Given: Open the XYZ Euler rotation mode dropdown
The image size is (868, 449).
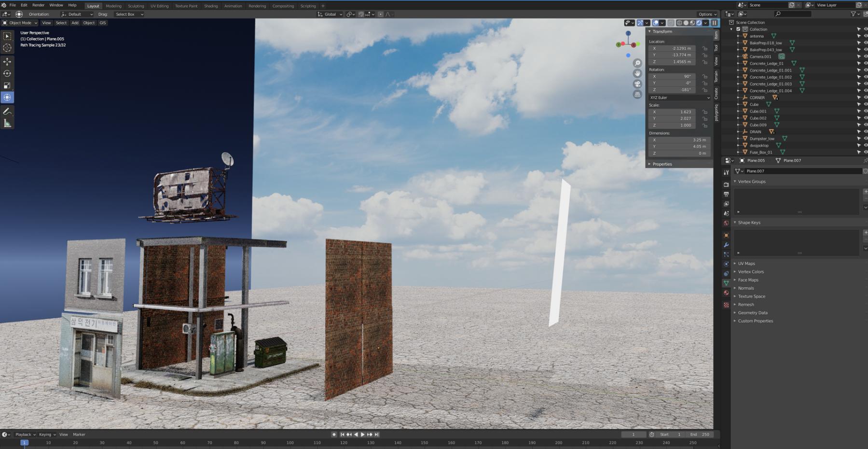Looking at the screenshot, I should pos(679,98).
